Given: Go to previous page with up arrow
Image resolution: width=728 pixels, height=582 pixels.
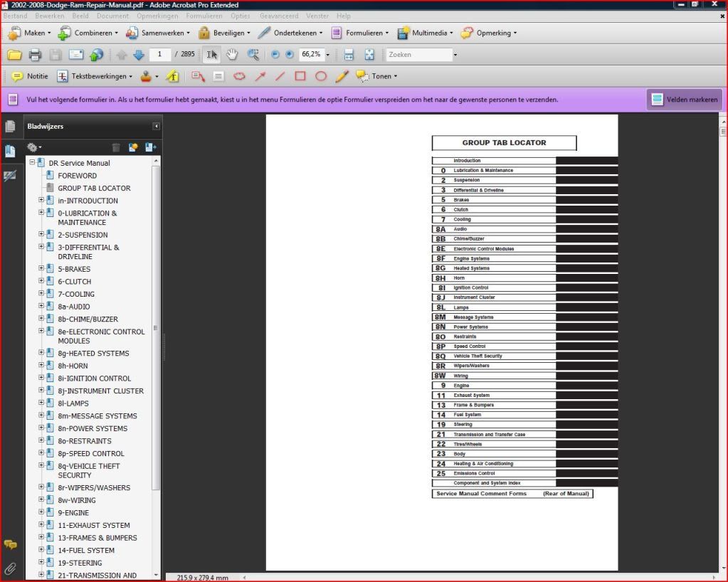Looking at the screenshot, I should point(122,55).
